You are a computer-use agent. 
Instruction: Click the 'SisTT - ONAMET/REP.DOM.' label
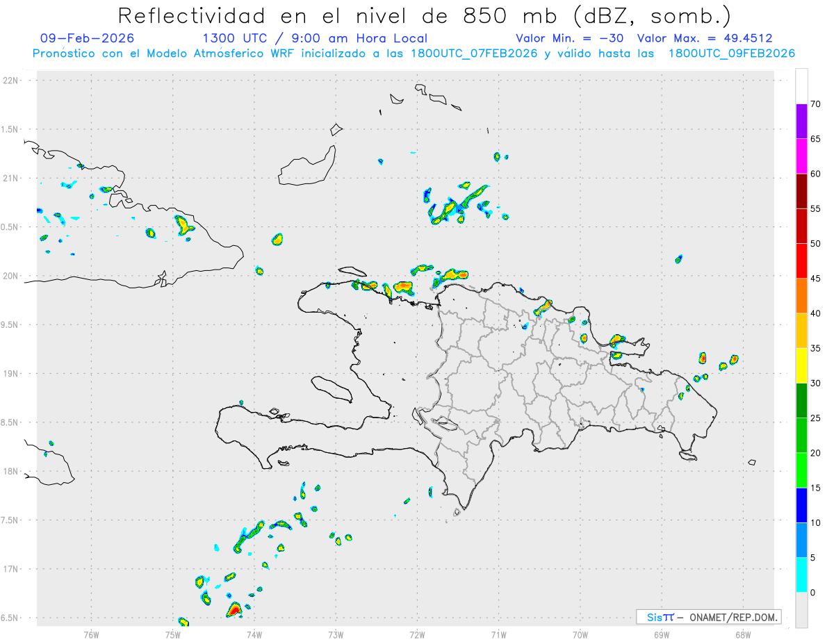709,617
